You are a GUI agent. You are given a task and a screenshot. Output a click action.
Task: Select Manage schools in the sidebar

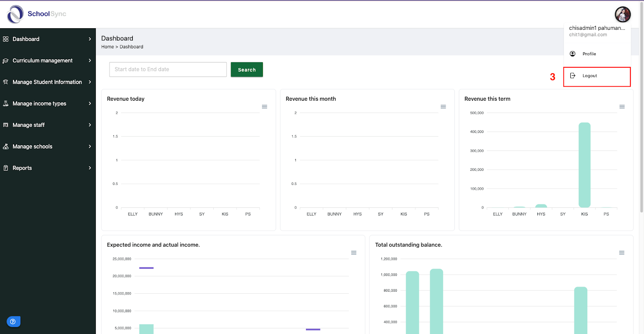coord(48,147)
